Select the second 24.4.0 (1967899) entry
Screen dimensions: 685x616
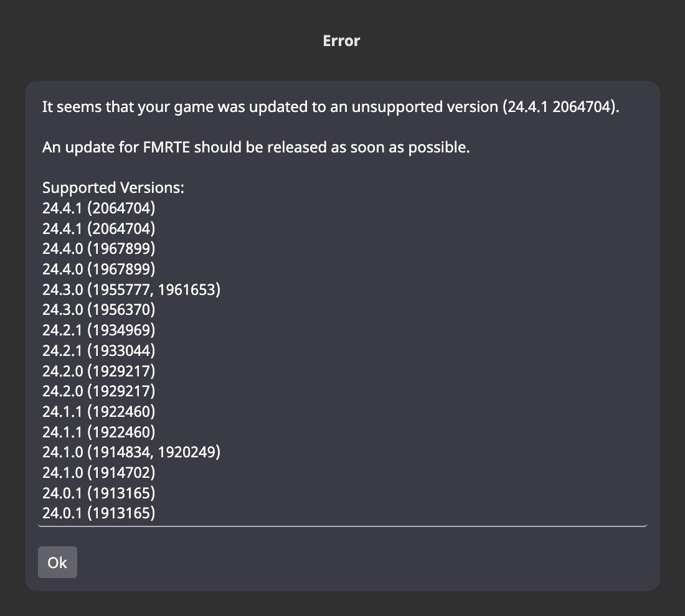pos(99,269)
